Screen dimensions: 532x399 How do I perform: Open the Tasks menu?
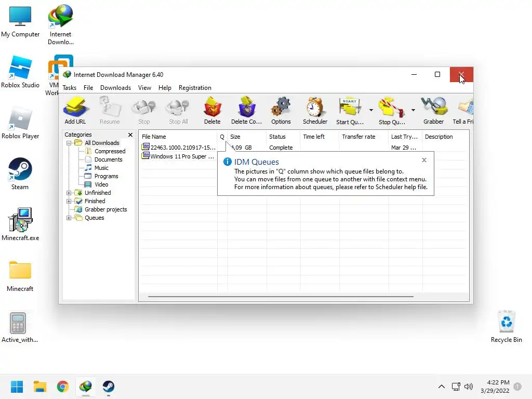[x=70, y=88]
